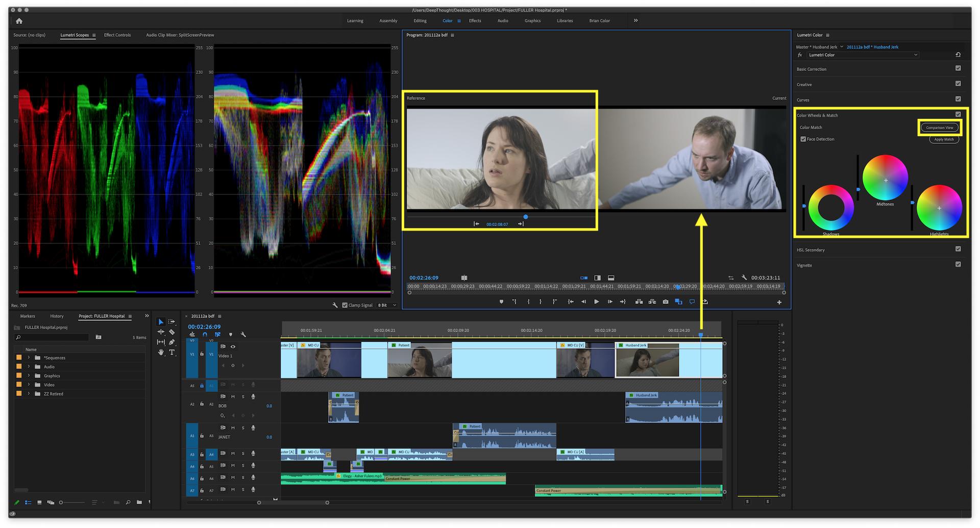Open the Markers panel tab
This screenshot has height=528, width=980.
(x=28, y=316)
